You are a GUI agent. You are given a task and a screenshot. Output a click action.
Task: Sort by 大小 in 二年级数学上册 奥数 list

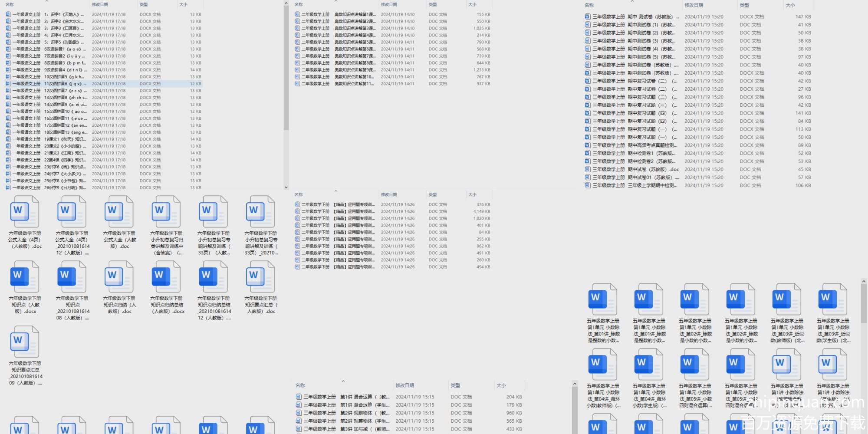coord(472,4)
